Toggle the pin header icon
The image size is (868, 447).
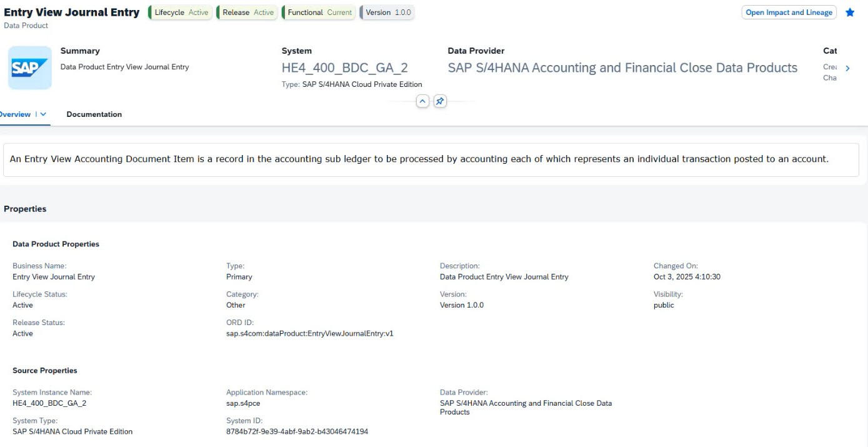[440, 101]
